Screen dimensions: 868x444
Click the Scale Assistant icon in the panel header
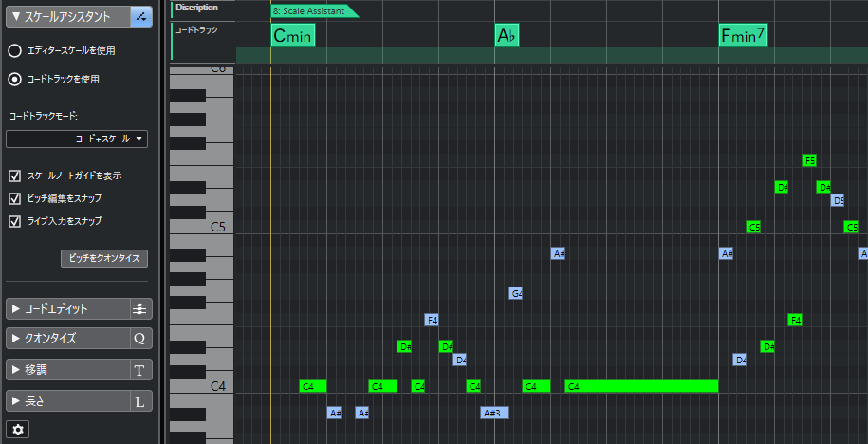tap(141, 17)
